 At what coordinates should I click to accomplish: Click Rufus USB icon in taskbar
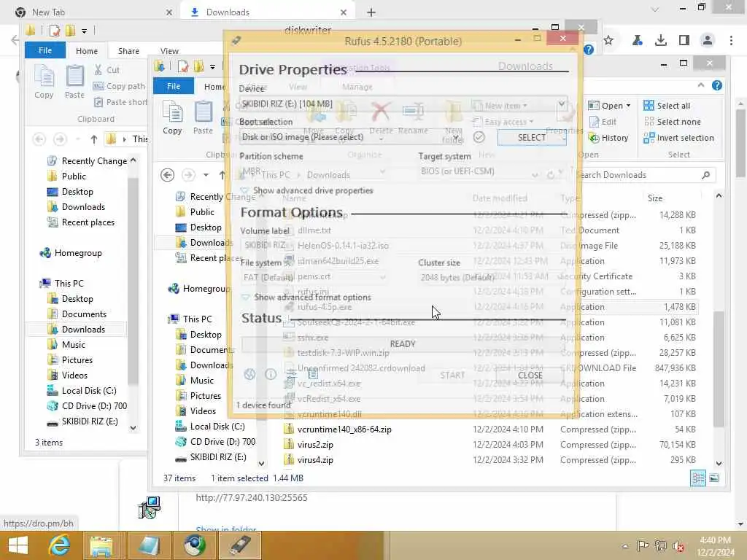[x=240, y=545]
